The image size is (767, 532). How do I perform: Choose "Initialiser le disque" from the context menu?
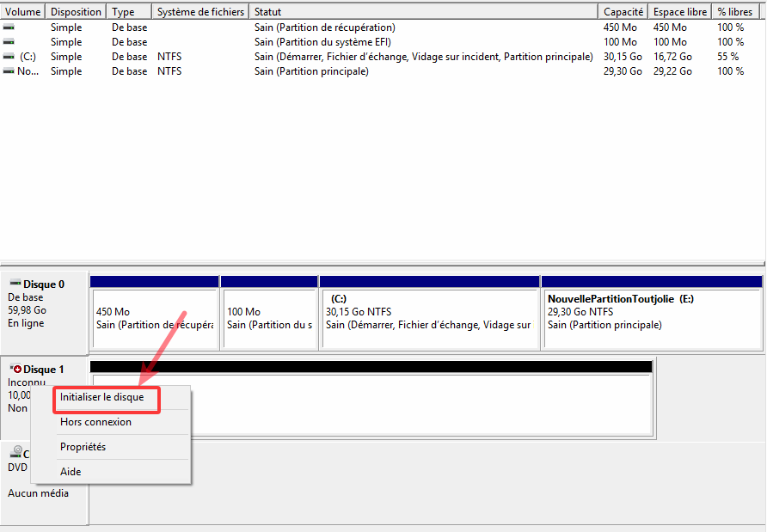pyautogui.click(x=107, y=398)
